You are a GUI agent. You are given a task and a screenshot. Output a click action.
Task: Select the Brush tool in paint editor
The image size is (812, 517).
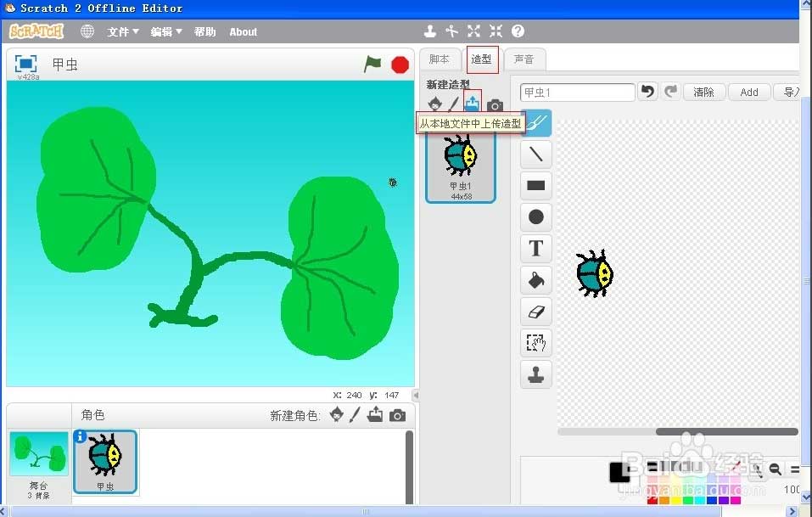536,123
